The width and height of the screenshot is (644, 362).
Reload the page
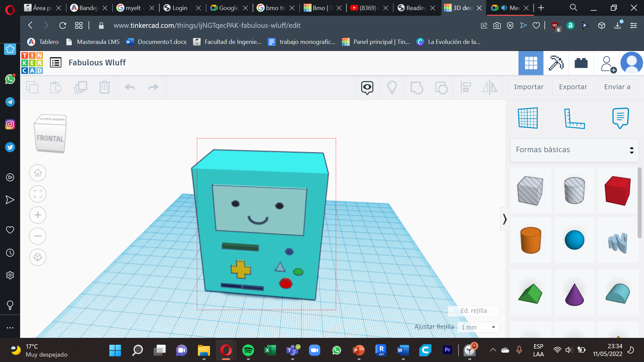[63, 25]
